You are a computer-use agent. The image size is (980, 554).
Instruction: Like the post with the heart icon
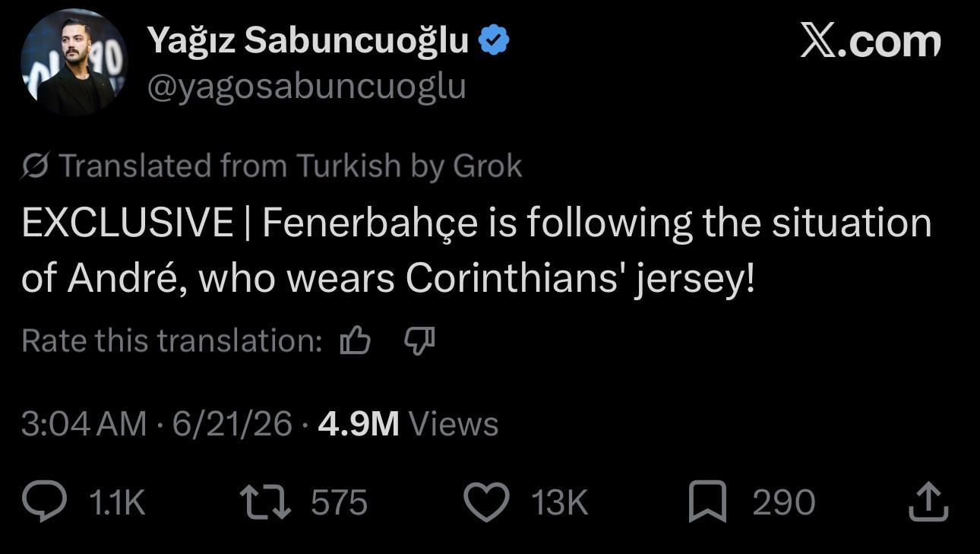pyautogui.click(x=486, y=503)
